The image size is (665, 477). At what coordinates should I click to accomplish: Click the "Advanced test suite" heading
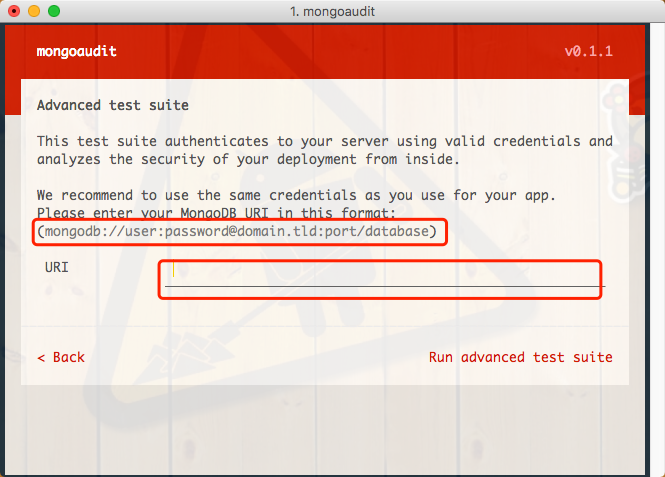113,105
